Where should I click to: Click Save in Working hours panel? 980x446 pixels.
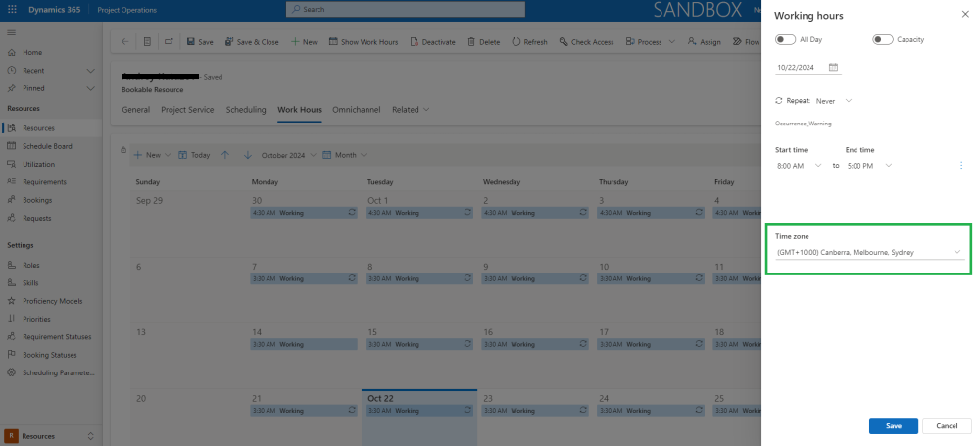click(893, 426)
